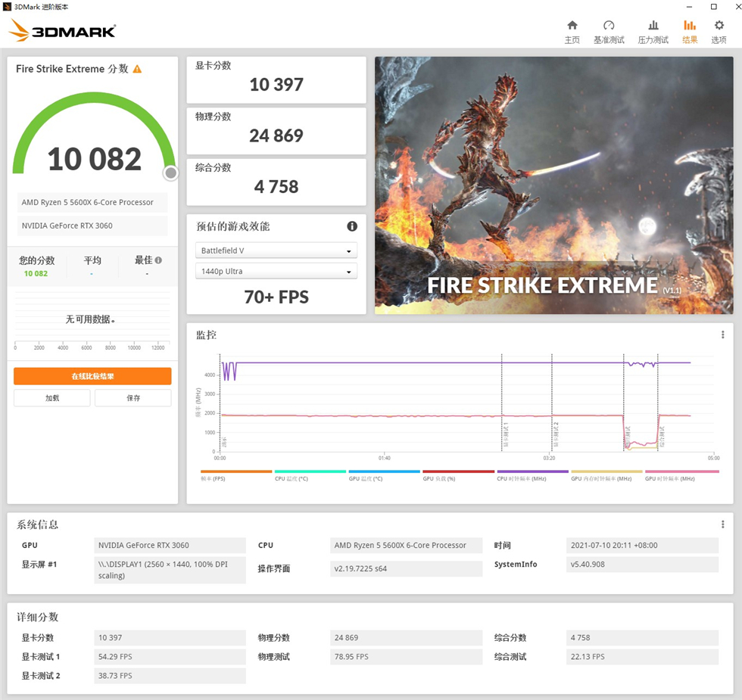
Task: Click info icon next to 最佳
Action: click(x=158, y=260)
